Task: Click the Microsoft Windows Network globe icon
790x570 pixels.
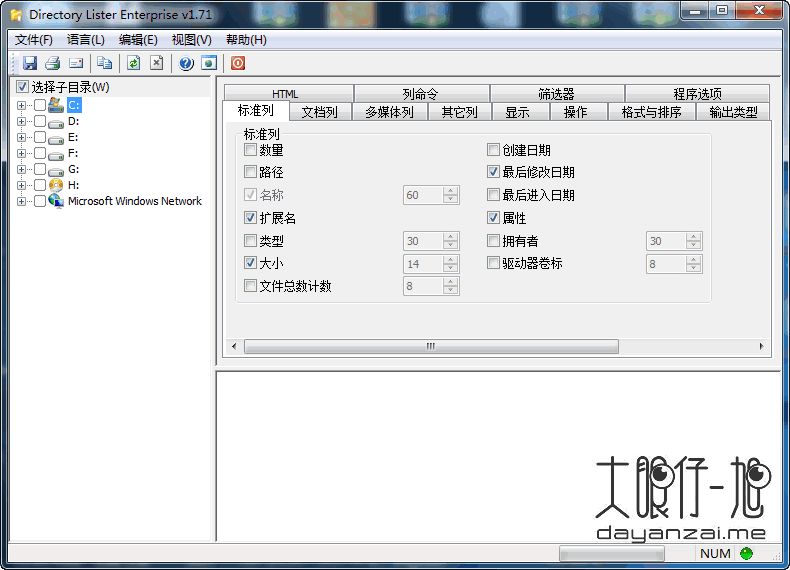Action: click(56, 201)
